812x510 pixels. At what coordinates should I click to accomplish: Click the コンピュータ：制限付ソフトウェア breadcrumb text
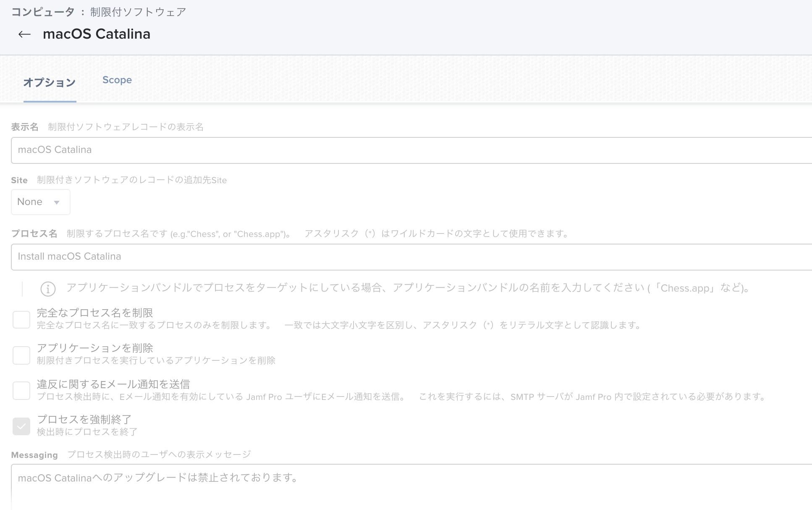coord(98,12)
